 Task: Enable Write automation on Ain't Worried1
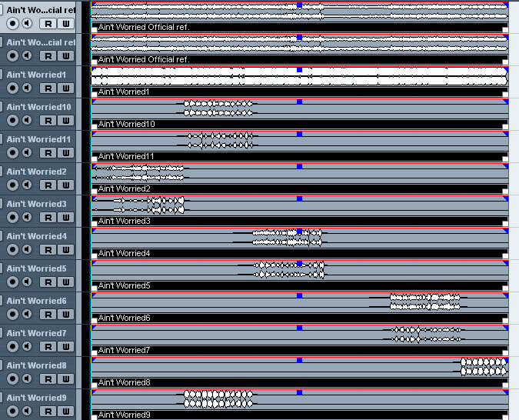[66, 88]
